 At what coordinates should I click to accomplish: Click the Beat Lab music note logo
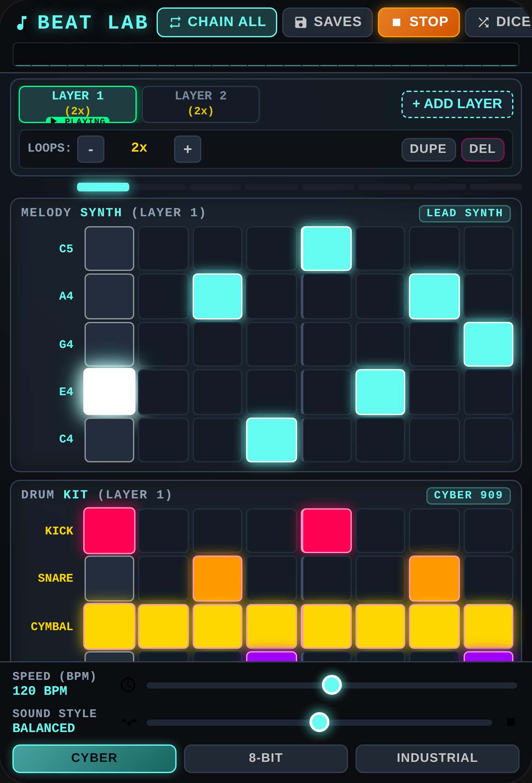point(22,23)
